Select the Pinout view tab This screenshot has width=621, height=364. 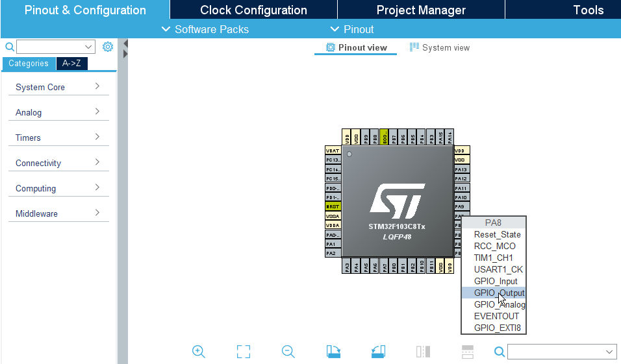(x=356, y=47)
